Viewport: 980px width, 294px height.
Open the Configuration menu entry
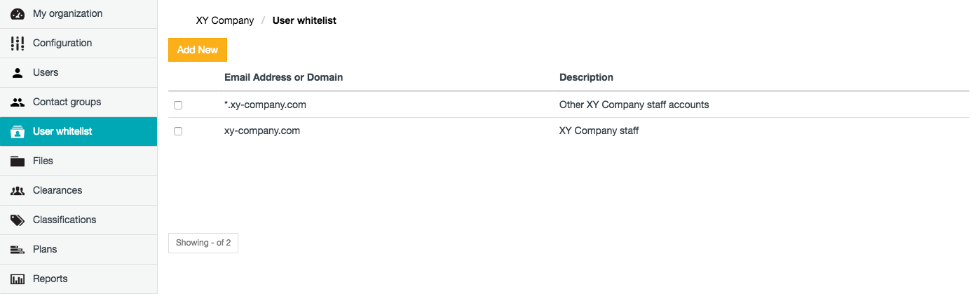coord(62,43)
